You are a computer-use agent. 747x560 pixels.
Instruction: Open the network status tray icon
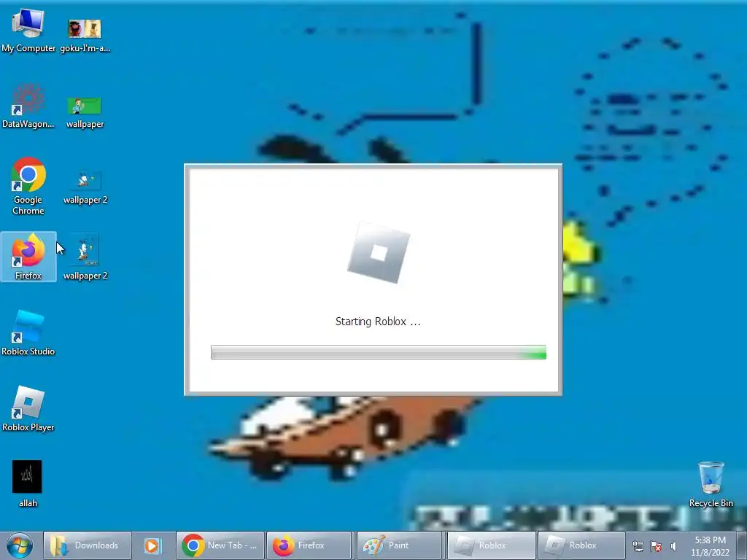pyautogui.click(x=638, y=546)
